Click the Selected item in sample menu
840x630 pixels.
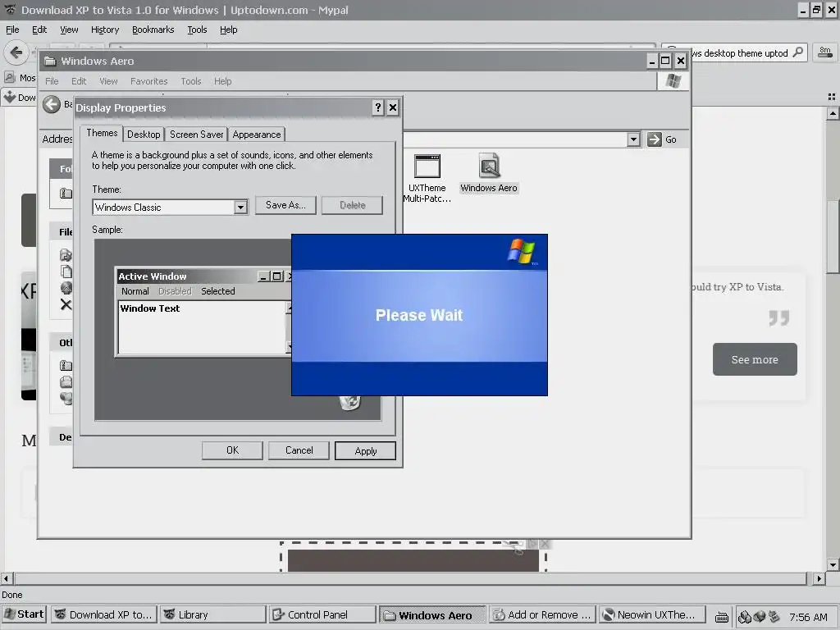[x=218, y=291]
